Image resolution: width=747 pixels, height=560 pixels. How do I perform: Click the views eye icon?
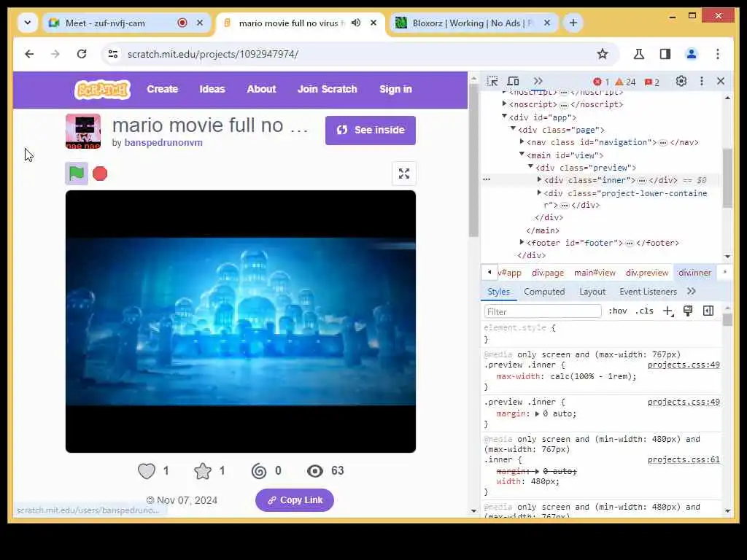click(315, 471)
